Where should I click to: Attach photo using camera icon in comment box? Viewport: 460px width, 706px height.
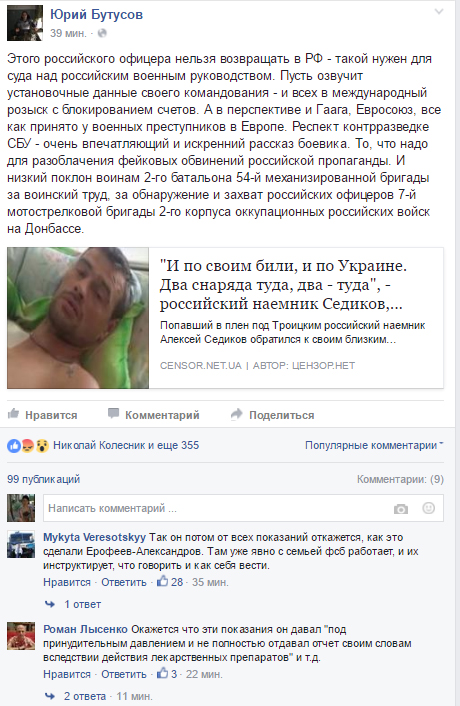click(x=401, y=509)
